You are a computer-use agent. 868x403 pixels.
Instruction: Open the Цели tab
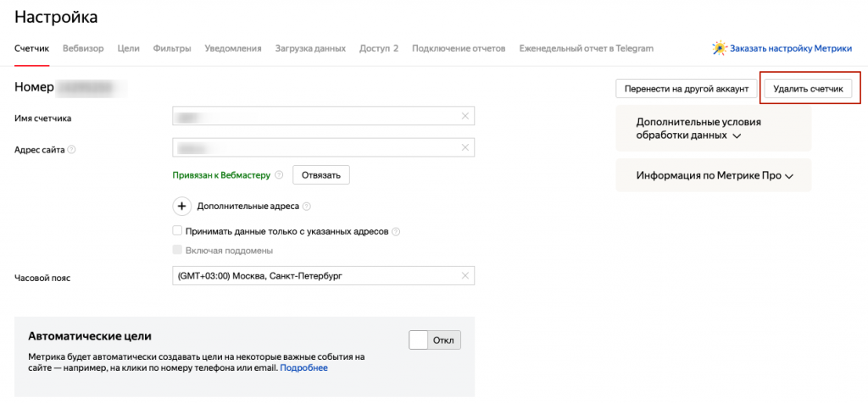coord(128,48)
